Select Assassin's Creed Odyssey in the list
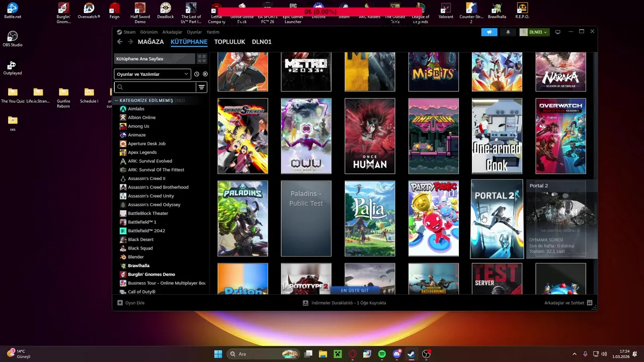The image size is (644, 362). coord(154,205)
